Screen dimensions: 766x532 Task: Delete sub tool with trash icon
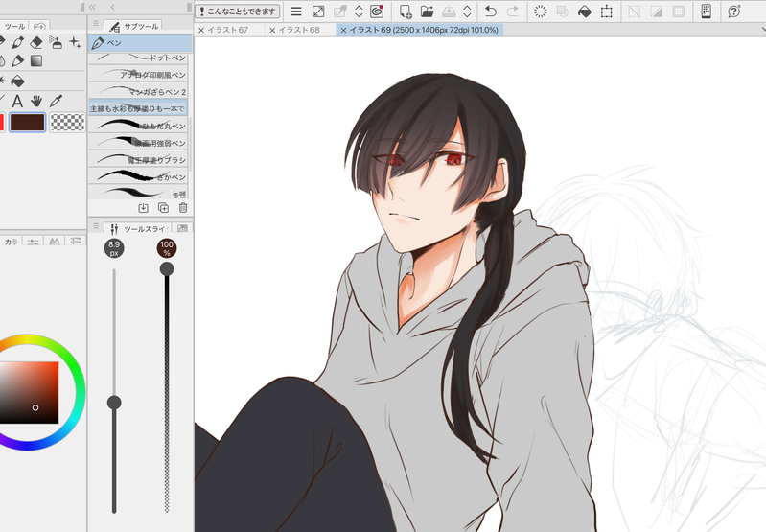tap(183, 208)
